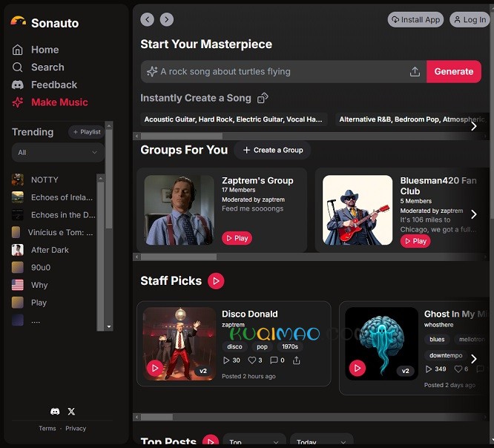Open the zaptrem artist link under Disco Donald
This screenshot has height=448, width=494.
pos(233,324)
